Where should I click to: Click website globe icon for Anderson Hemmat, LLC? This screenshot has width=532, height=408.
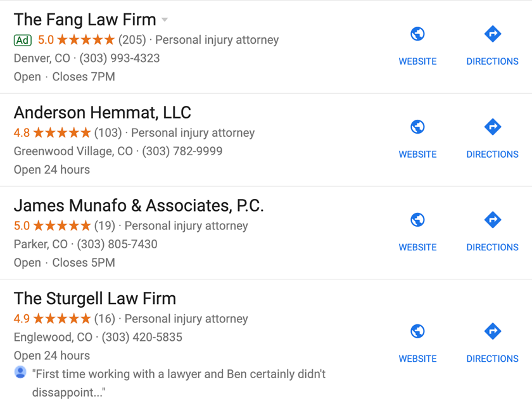pos(417,127)
